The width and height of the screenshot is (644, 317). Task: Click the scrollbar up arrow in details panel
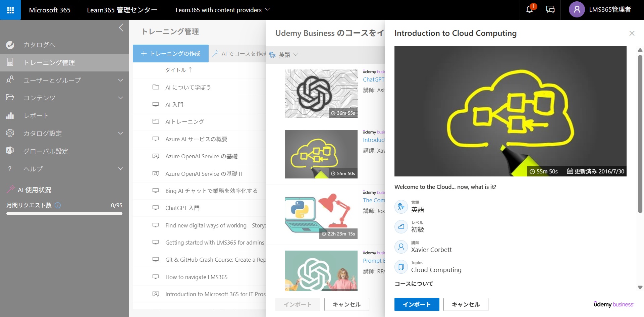coord(640,50)
